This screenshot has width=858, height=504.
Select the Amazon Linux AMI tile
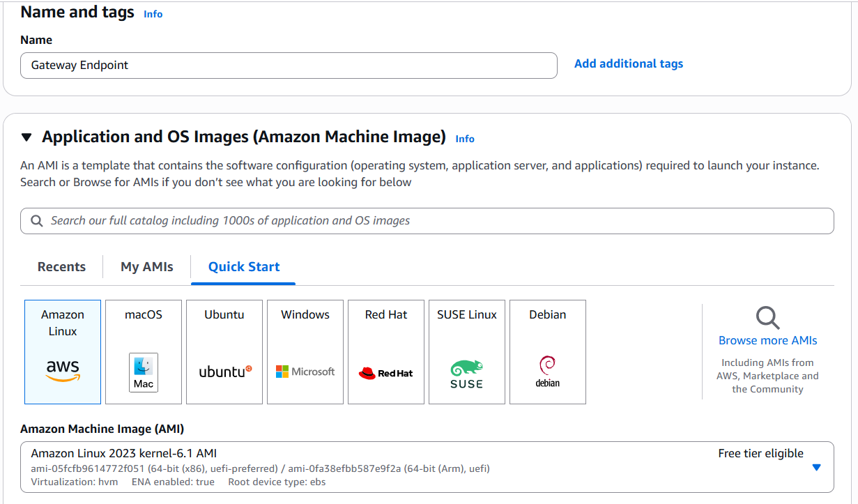tap(63, 352)
